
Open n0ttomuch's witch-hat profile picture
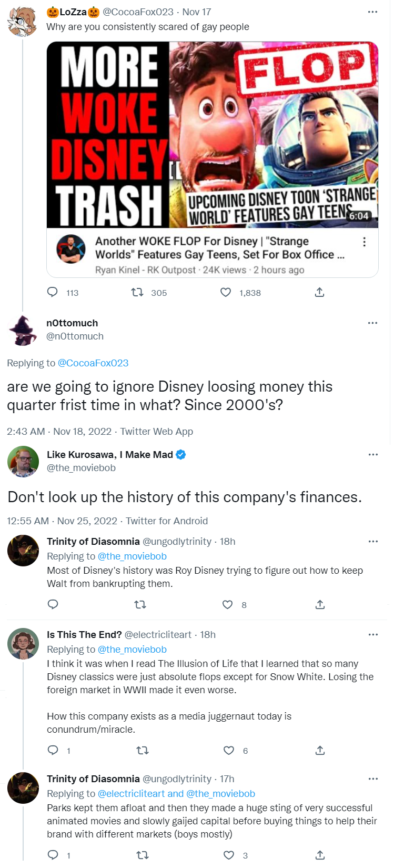23,330
